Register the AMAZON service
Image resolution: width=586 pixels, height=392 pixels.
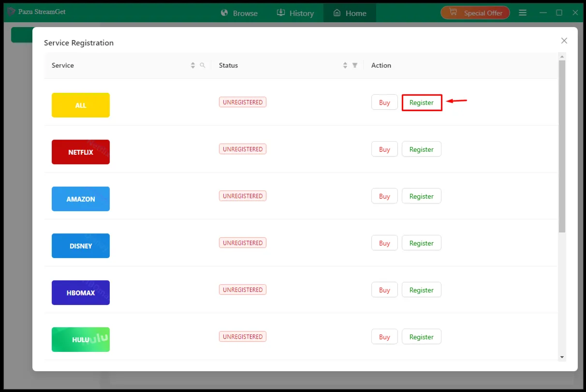[x=422, y=196]
